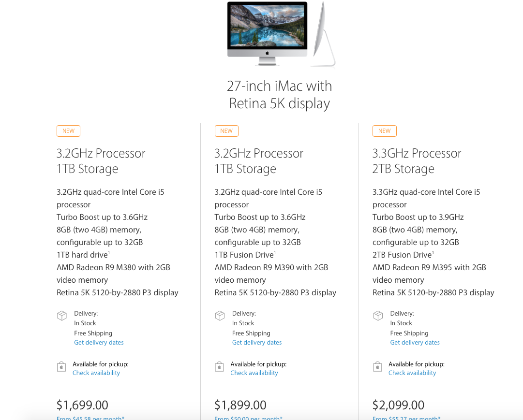Viewport: 523px width, 420px height.
Task: Select the $1,899.00 price text
Action: coord(240,405)
